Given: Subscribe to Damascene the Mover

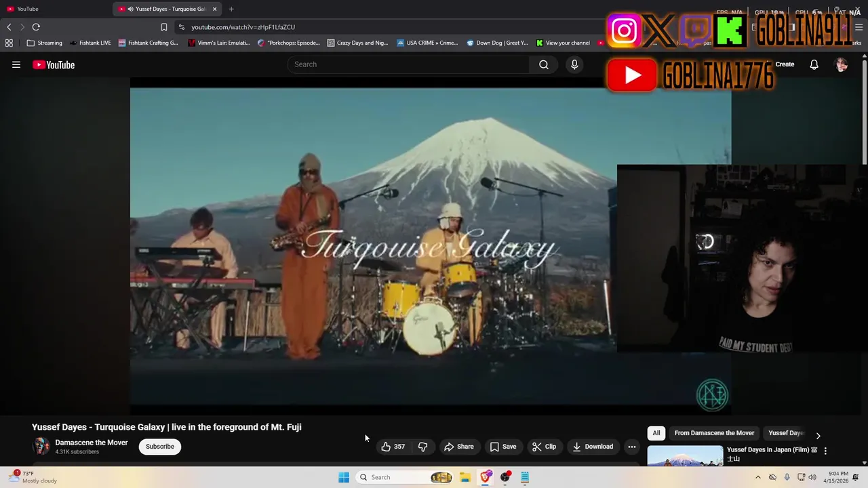Looking at the screenshot, I should pos(160,447).
